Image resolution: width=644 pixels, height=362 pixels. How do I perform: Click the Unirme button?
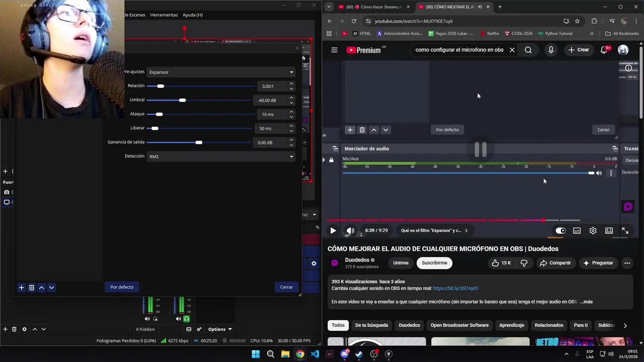[x=400, y=263]
